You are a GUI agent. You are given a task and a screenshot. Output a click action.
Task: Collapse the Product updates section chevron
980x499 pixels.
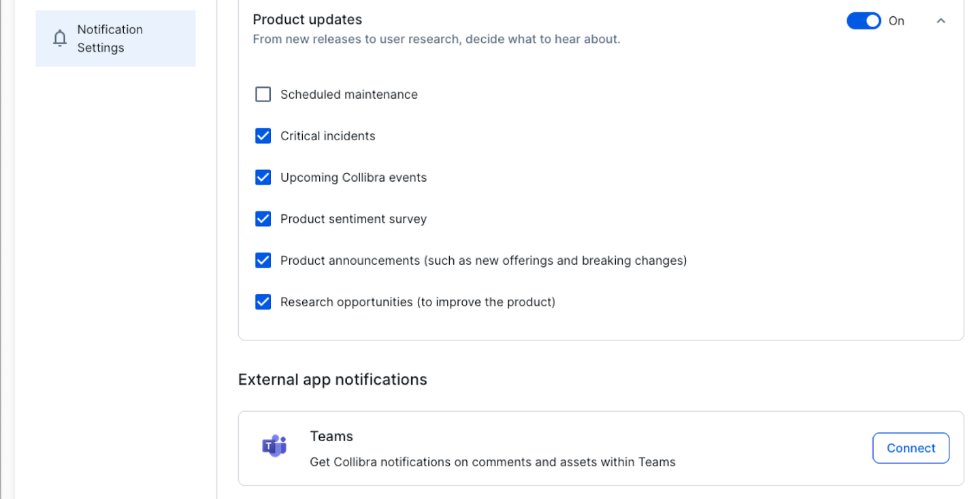click(941, 21)
